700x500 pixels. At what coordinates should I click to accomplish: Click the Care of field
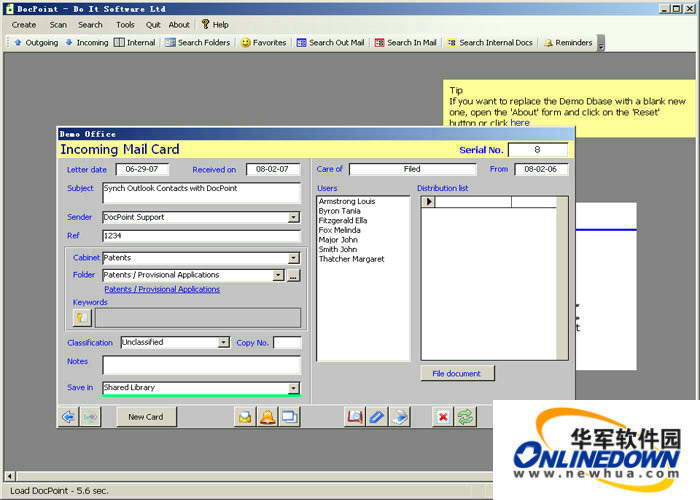point(412,169)
